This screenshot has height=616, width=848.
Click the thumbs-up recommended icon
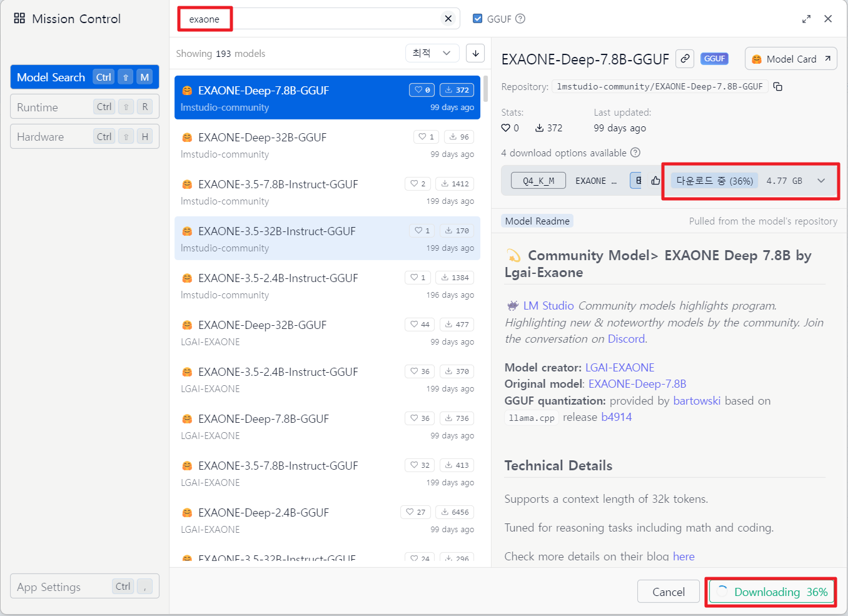pyautogui.click(x=655, y=181)
